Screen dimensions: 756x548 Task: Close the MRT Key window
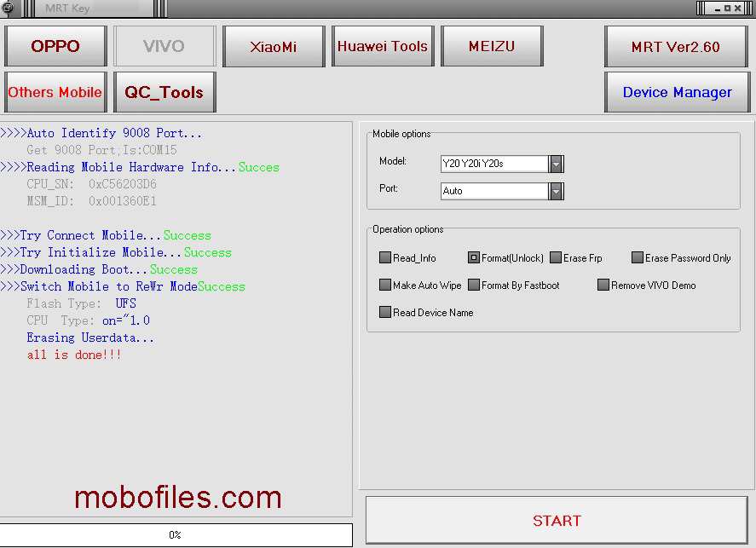point(738,9)
